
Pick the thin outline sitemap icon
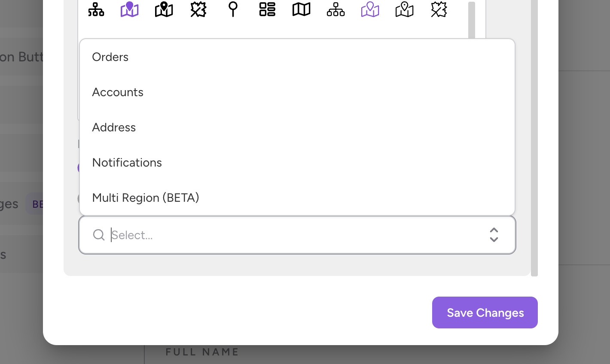click(x=336, y=9)
